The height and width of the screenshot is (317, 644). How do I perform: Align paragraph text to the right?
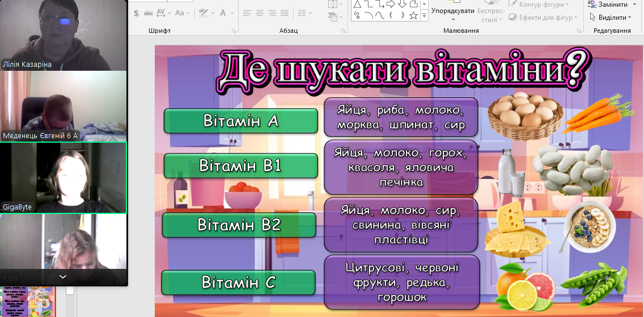272,13
